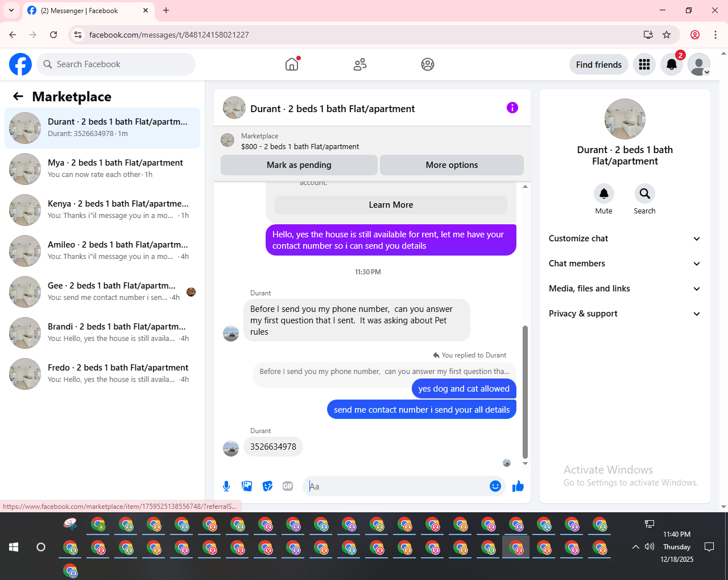Mute the conversation with the bell icon
The image size is (728, 580).
(x=604, y=194)
